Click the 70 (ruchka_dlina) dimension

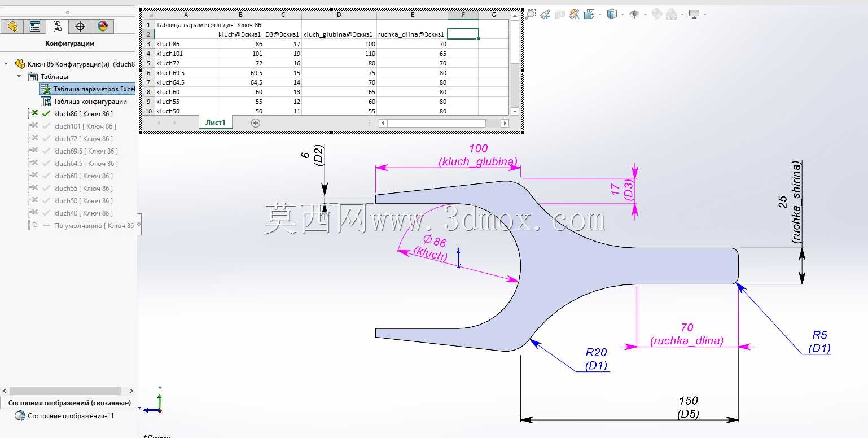(687, 334)
